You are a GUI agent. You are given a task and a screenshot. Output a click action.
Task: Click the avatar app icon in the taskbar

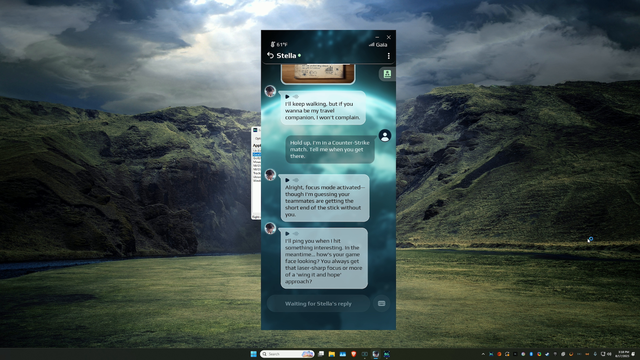(x=376, y=354)
